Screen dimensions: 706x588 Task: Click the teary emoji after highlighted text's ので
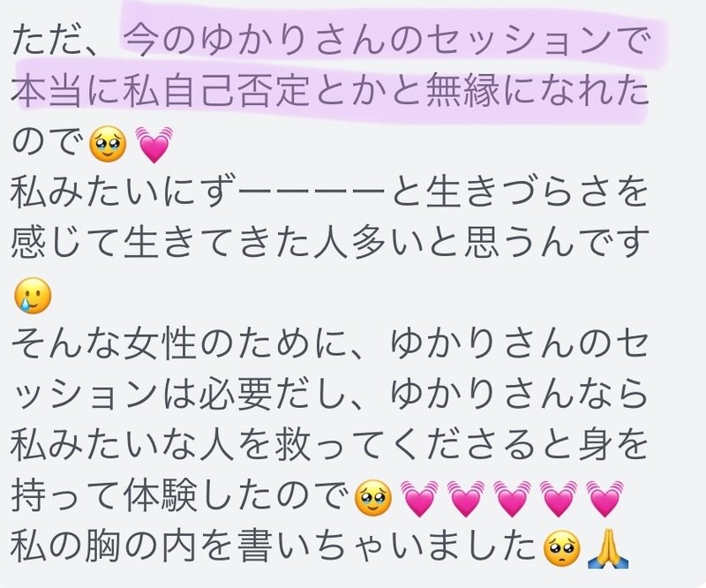(x=108, y=145)
